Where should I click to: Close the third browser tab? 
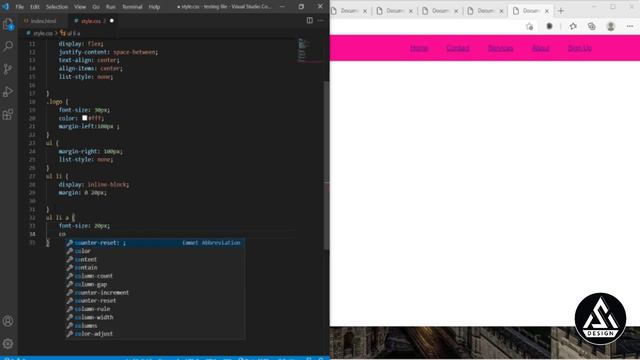456,11
